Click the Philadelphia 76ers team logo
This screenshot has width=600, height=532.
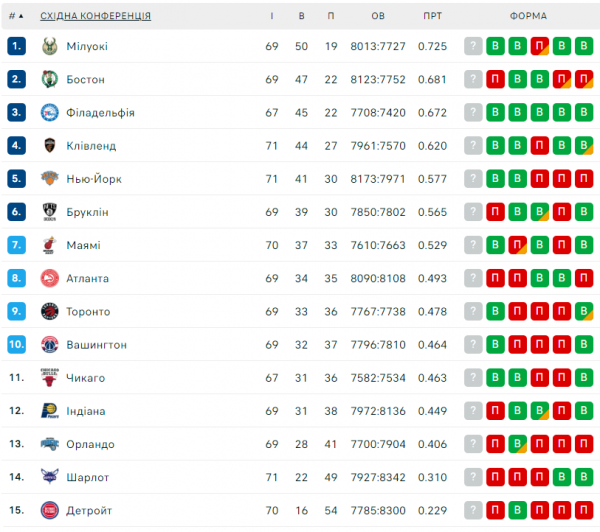click(x=50, y=112)
